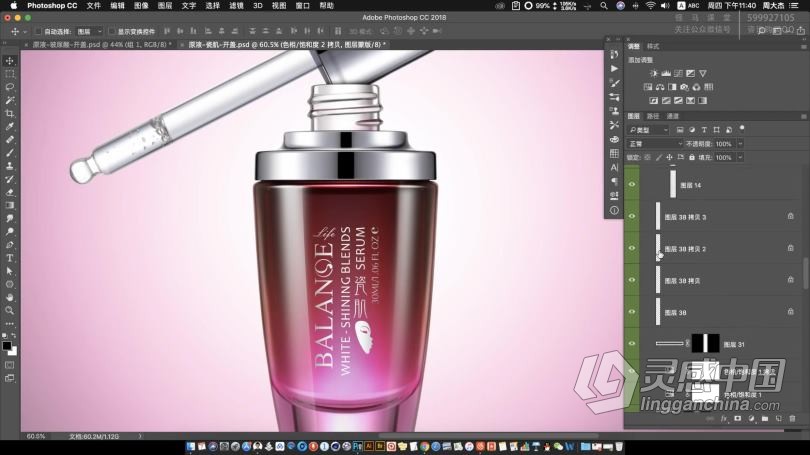Select the Dodge tool
This screenshot has width=810, height=455.
[9, 231]
